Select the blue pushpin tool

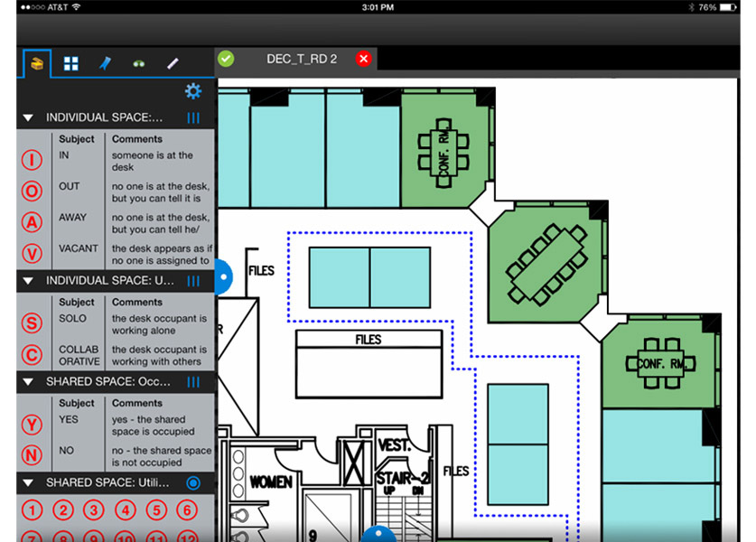[104, 63]
